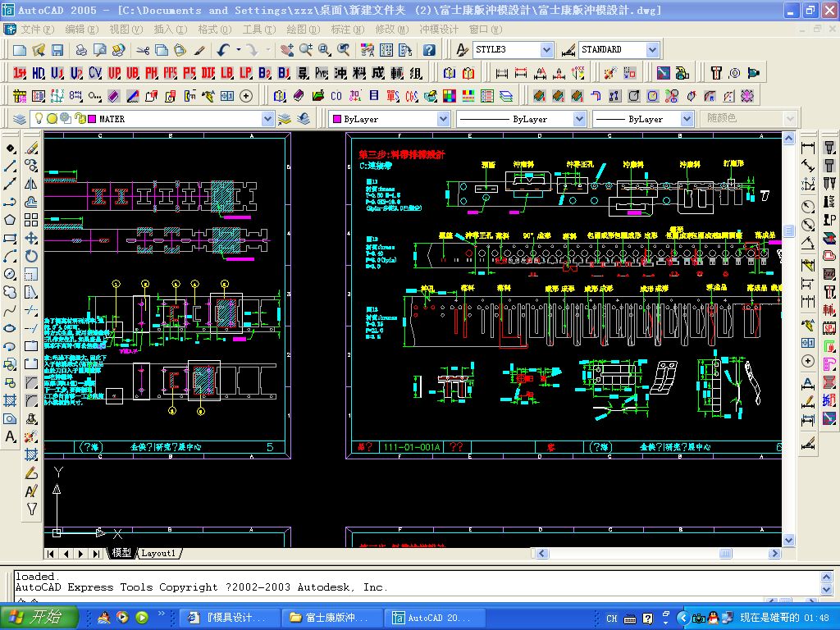
Task: Jump to the first layout tab arrow
Action: coord(50,554)
